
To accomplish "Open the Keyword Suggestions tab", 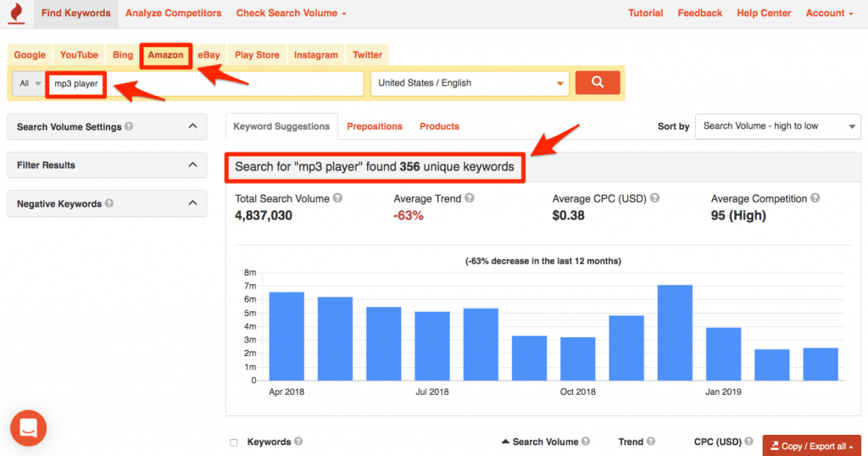I will point(281,126).
